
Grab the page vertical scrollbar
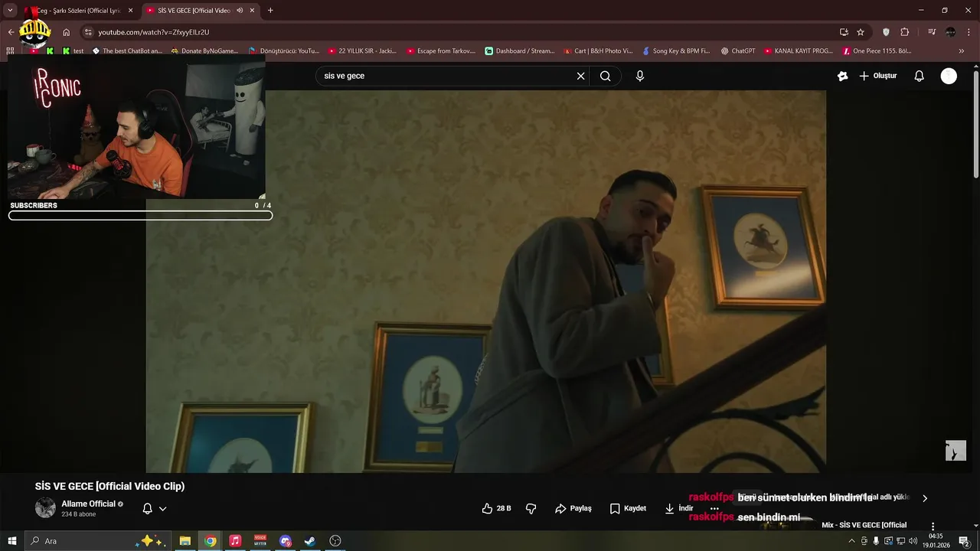(x=975, y=126)
